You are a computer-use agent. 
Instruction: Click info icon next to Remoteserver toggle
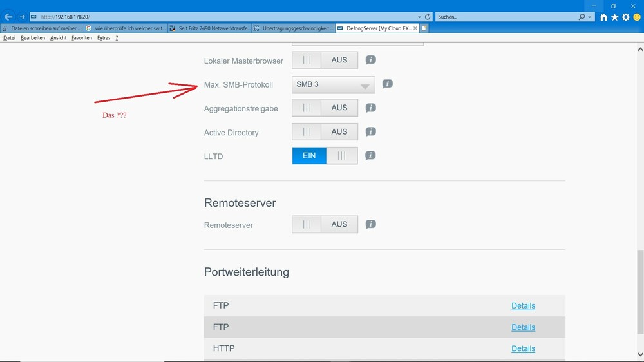(x=370, y=224)
